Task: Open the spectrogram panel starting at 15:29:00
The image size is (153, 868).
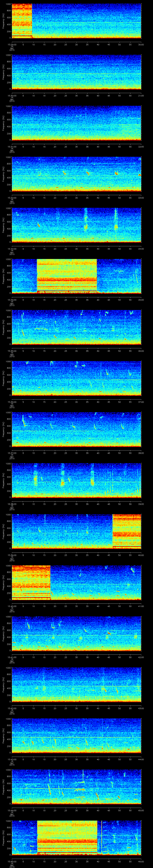Action: pos(76,21)
